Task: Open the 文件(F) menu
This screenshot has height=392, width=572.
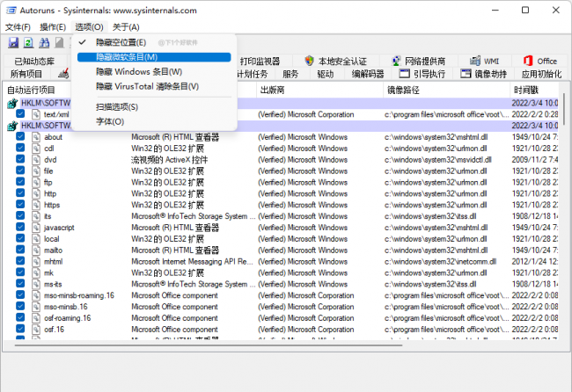Action: coord(18,27)
